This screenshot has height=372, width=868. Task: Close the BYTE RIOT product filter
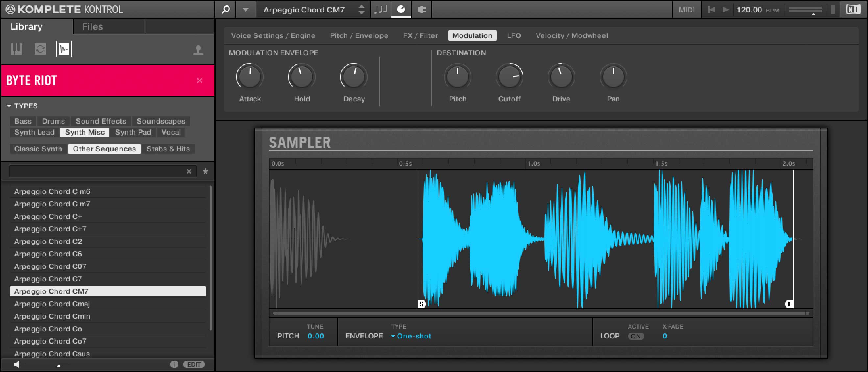coord(200,81)
